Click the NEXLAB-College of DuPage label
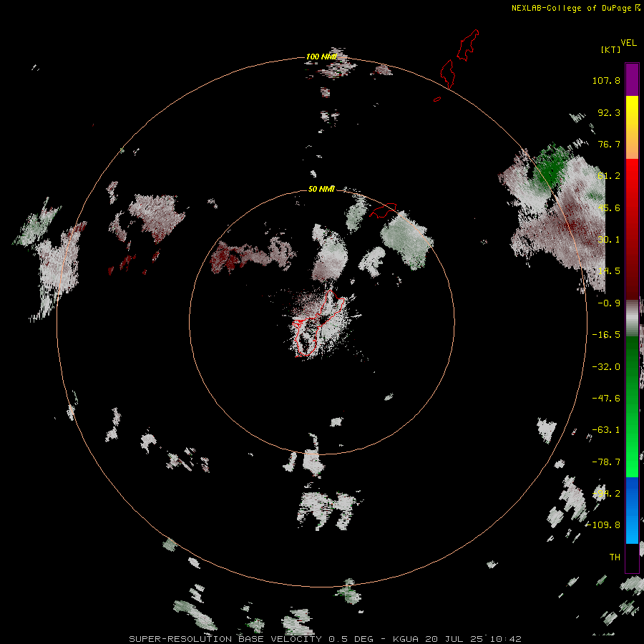 pyautogui.click(x=575, y=8)
